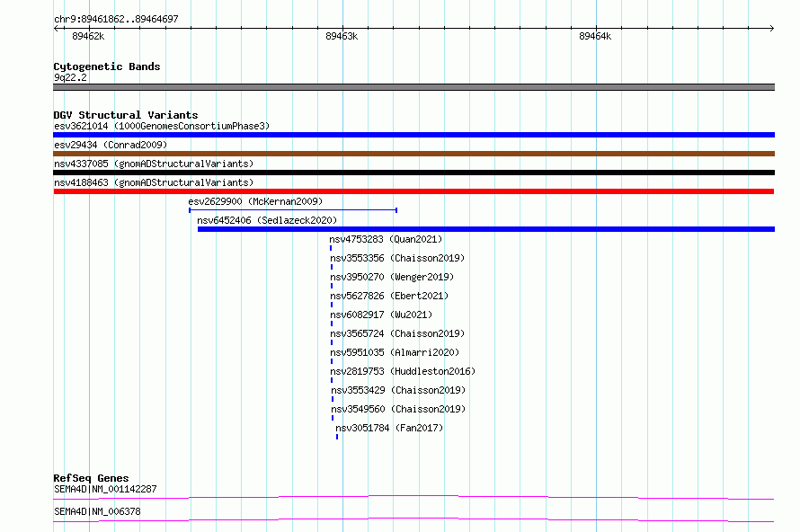The image size is (800, 532).
Task: Open nsv5951035 (Almarri2020) variant label
Action: (395, 352)
